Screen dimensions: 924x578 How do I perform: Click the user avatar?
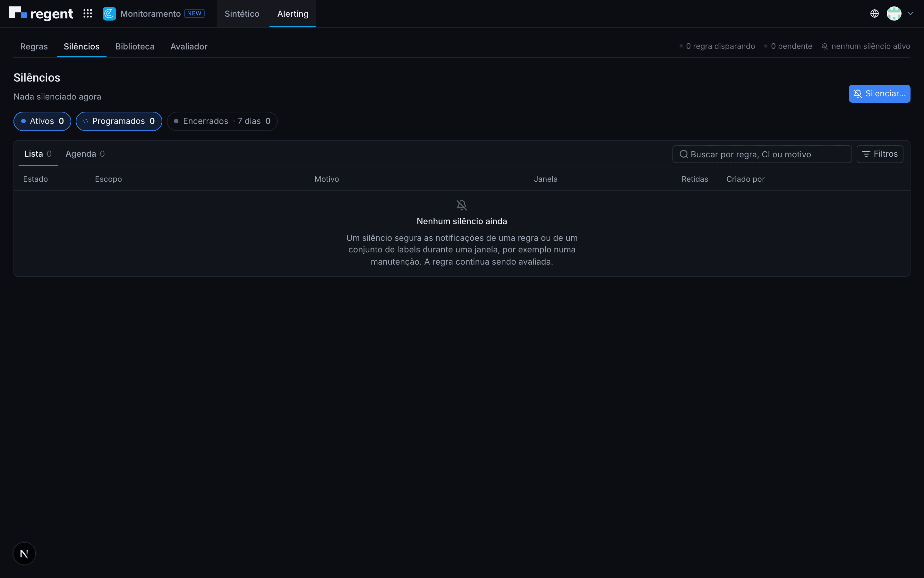[x=894, y=14]
